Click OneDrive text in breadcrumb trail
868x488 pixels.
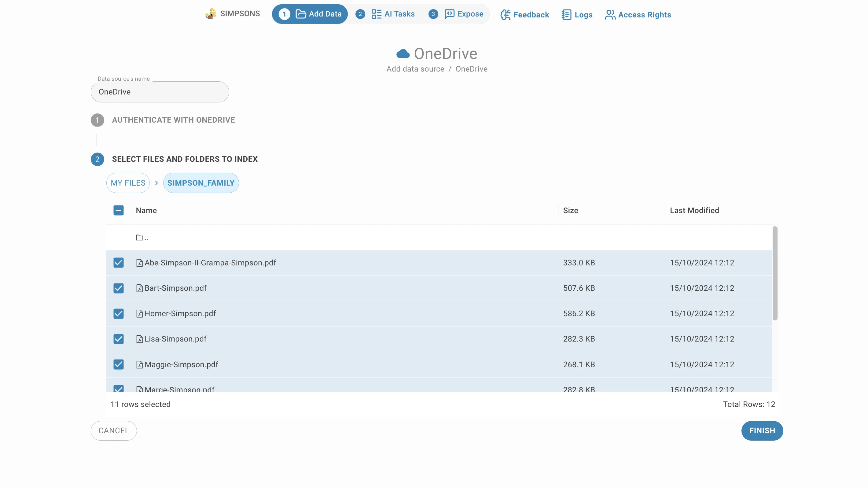(471, 69)
